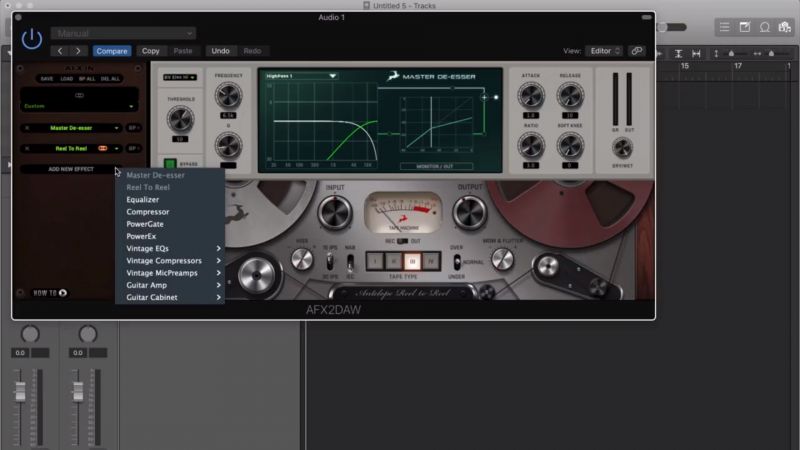
Task: Toggle the green de-esser BYPASS button
Action: coord(170,164)
